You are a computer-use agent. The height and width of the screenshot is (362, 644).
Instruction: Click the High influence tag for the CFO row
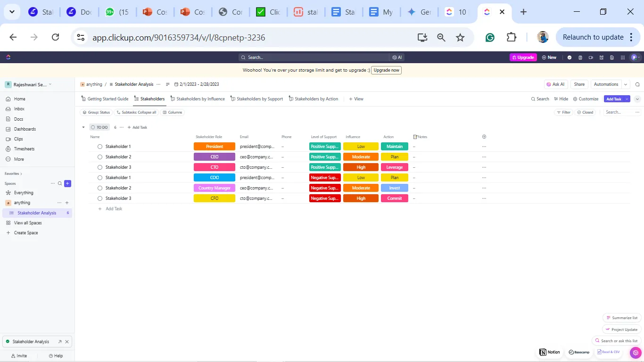click(x=361, y=198)
